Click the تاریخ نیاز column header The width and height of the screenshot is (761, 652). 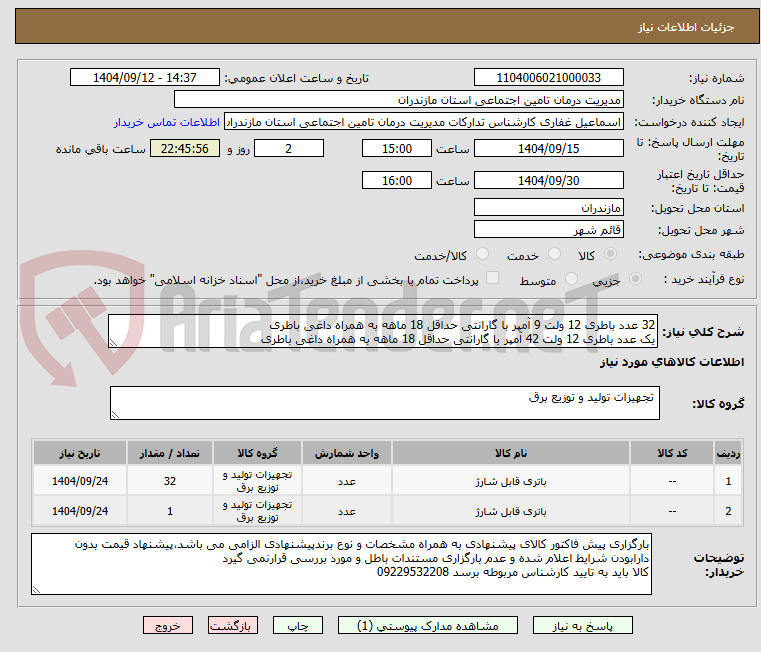[80, 453]
